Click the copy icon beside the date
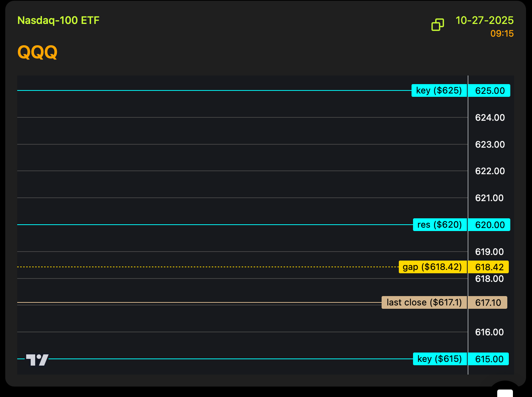Image resolution: width=532 pixels, height=397 pixels. [x=437, y=25]
